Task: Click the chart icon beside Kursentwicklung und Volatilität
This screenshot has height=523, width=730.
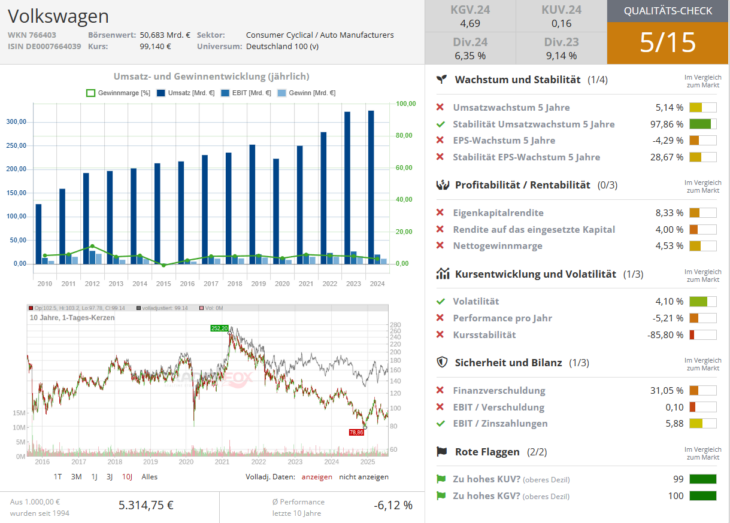Action: tap(442, 273)
